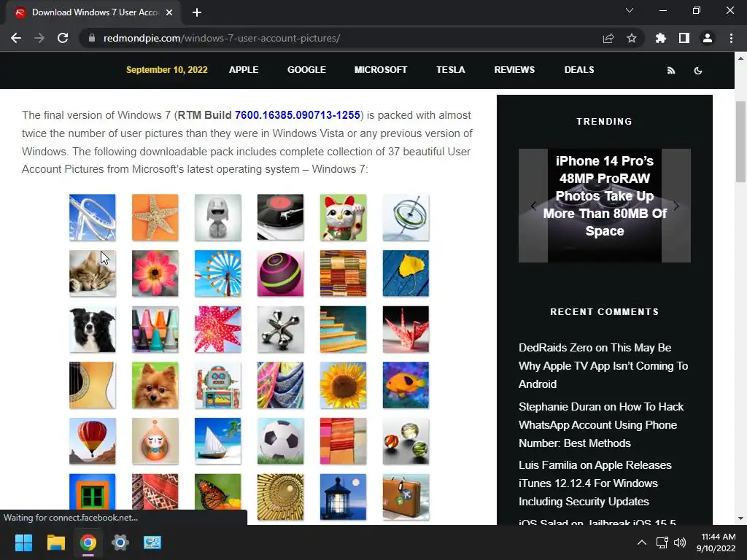Click the Pomeranian dog picture
The height and width of the screenshot is (560, 747).
(x=155, y=385)
